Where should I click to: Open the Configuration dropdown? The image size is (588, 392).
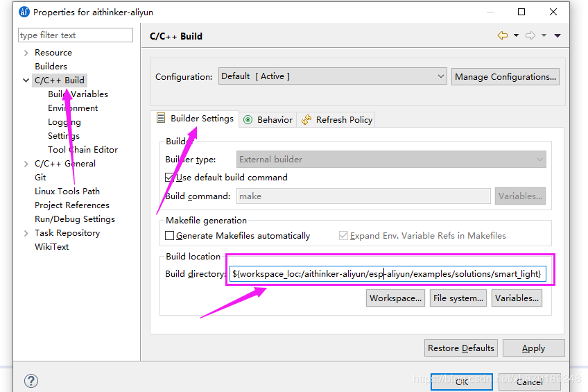(x=333, y=76)
